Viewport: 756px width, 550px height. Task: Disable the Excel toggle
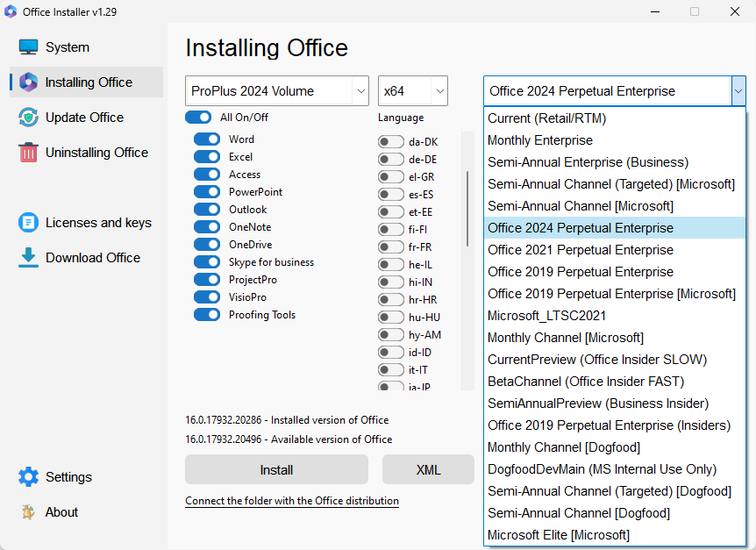(207, 157)
